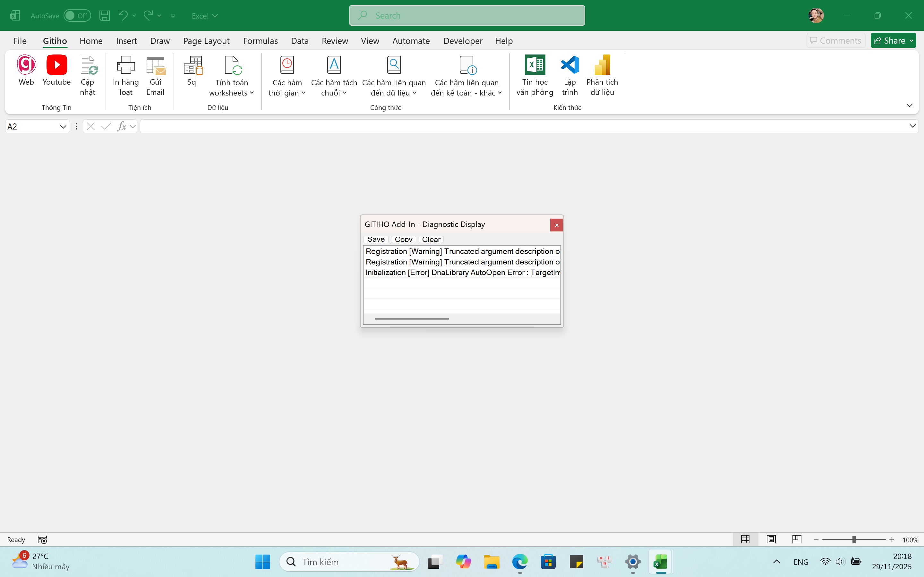Click Clear in Diagnostic Display
The height and width of the screenshot is (577, 924).
tap(431, 239)
